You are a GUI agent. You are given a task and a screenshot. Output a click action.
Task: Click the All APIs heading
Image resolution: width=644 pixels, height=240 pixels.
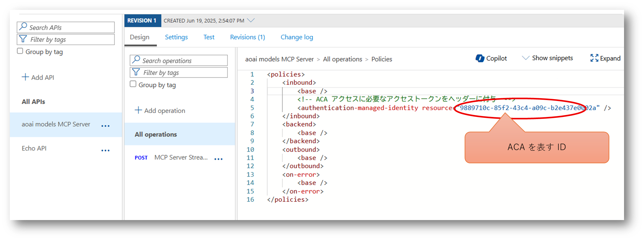(33, 102)
